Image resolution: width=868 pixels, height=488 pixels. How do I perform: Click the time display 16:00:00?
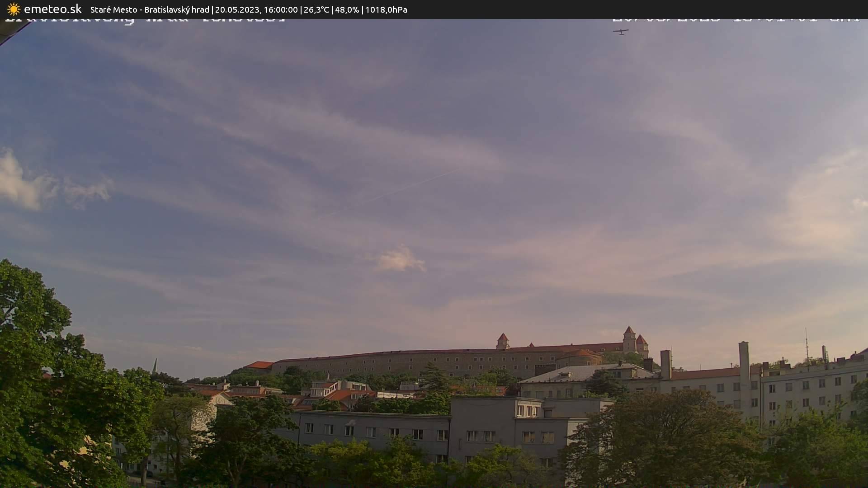tap(281, 9)
